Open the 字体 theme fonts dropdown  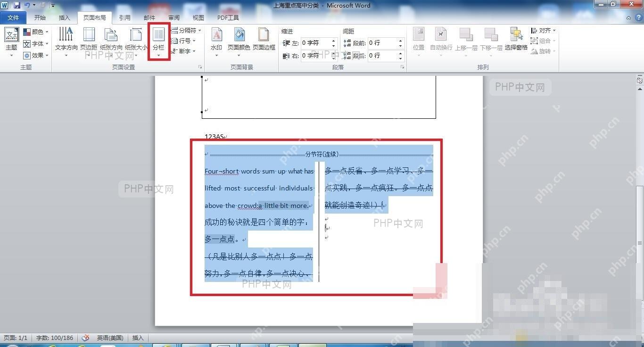(x=36, y=44)
